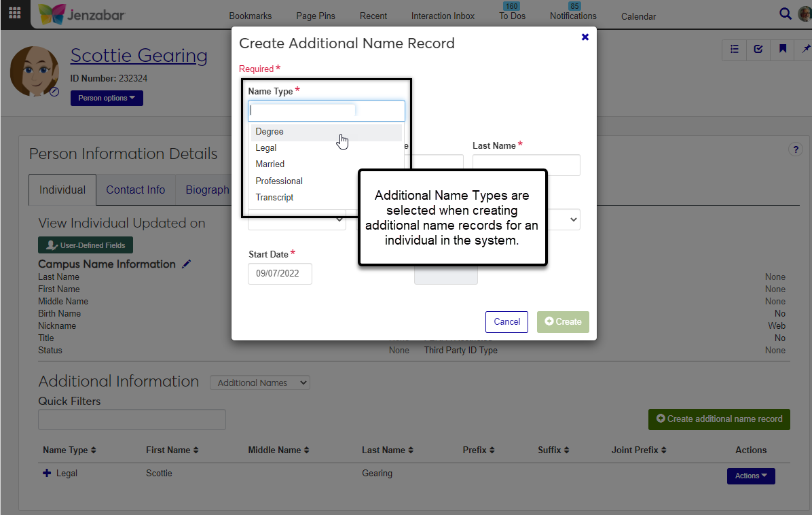The image size is (812, 515).
Task: Expand the Legal name row plus icon
Action: [x=47, y=473]
